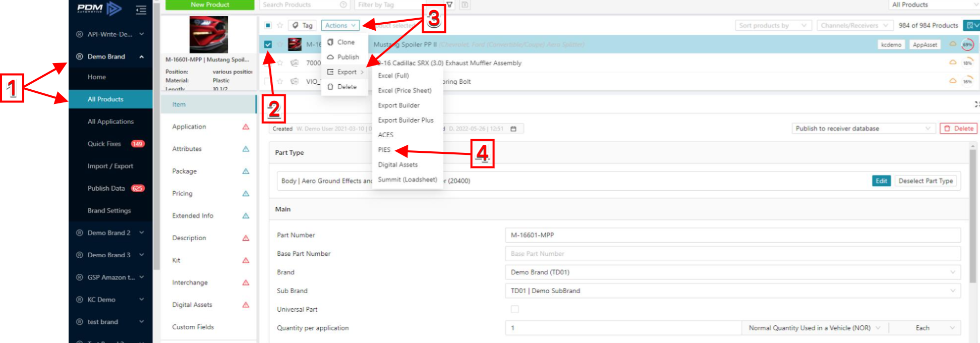Click the 69% completeness circle
The height and width of the screenshot is (343, 980).
[967, 44]
